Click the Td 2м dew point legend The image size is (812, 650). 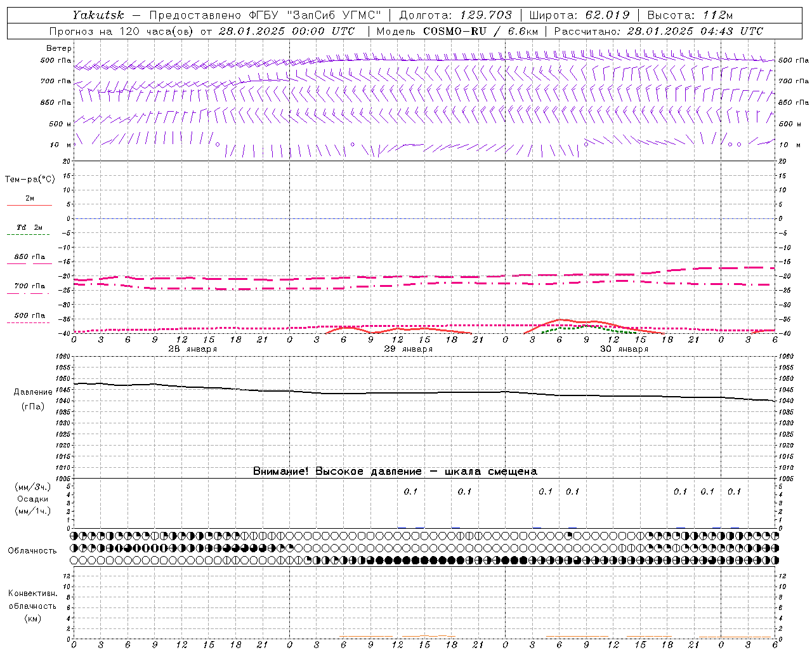29,227
